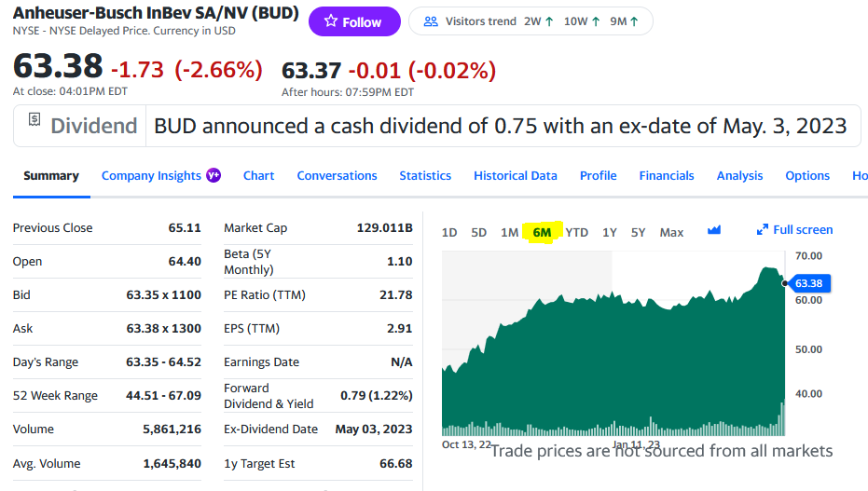View the Profile tab
The image size is (868, 491).
pyautogui.click(x=598, y=176)
